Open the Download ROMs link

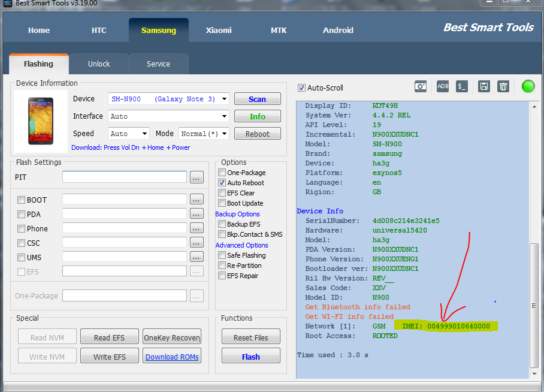point(172,357)
